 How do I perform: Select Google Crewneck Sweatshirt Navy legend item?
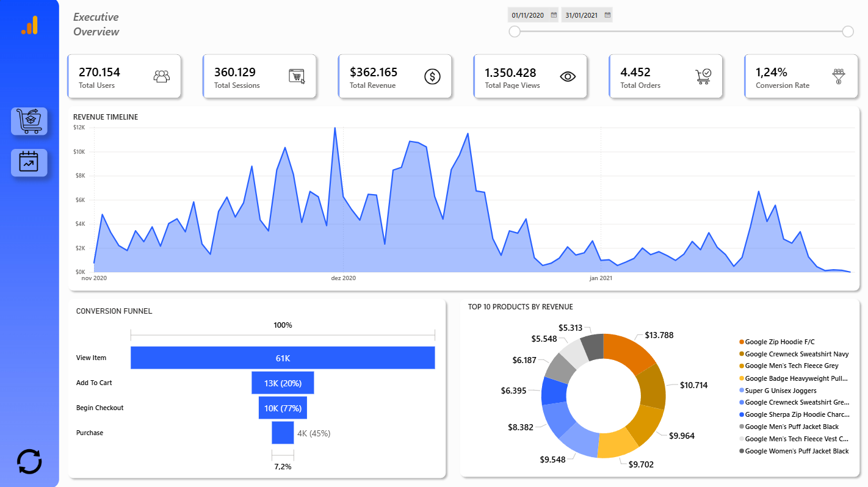click(794, 354)
